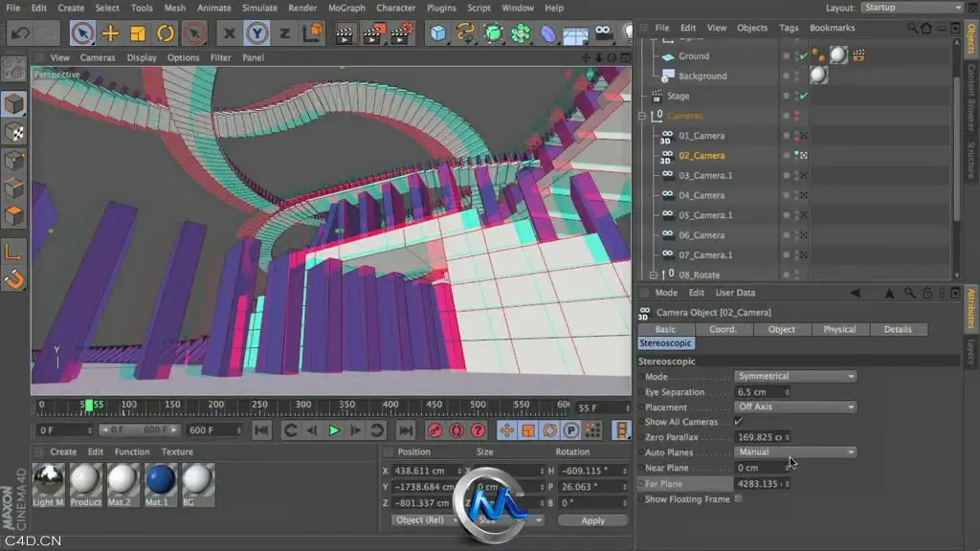Viewport: 980px width, 551px height.
Task: Select the Stereoscopic tab
Action: click(x=666, y=343)
